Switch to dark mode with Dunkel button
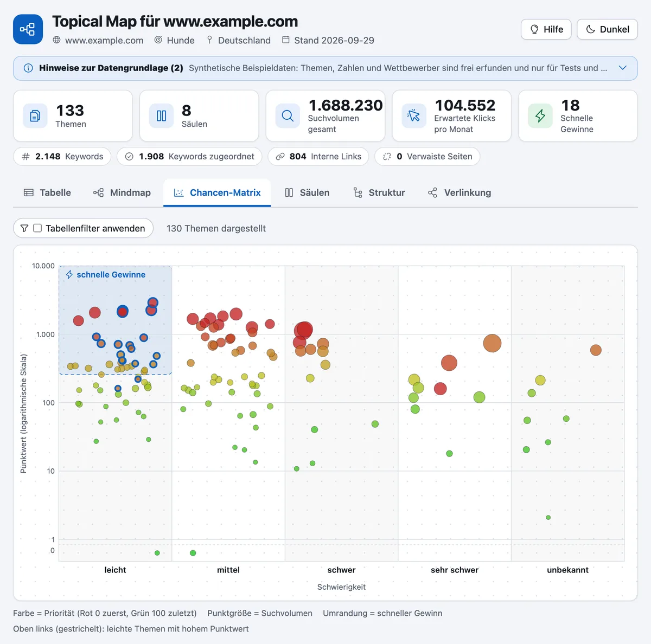 (x=607, y=29)
